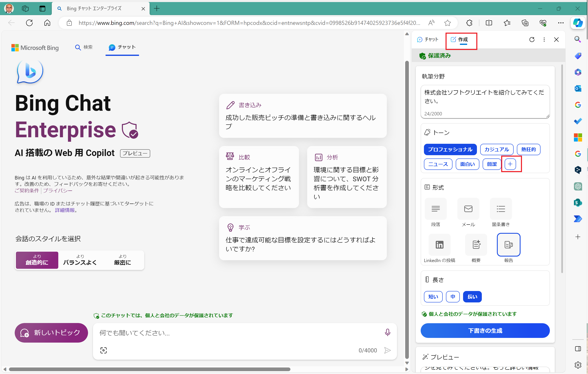Open the Workspaces icon in title bar
The width and height of the screenshot is (588, 374).
pyautogui.click(x=25, y=9)
